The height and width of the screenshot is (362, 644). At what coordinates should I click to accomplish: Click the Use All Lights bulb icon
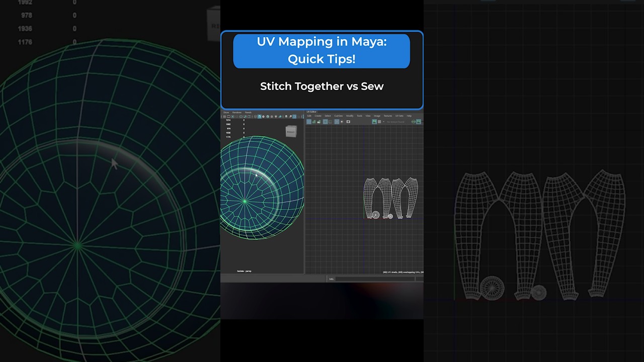coord(276,117)
